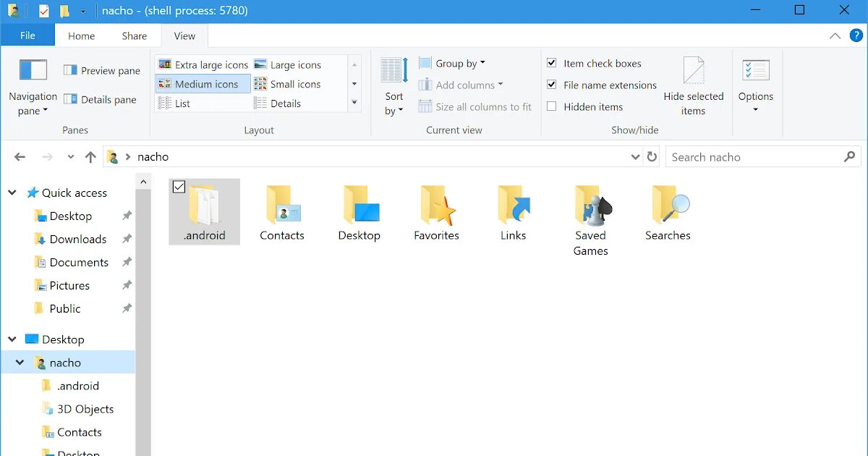Image resolution: width=868 pixels, height=456 pixels.
Task: Select Contacts in navigation tree
Action: pyautogui.click(x=80, y=432)
